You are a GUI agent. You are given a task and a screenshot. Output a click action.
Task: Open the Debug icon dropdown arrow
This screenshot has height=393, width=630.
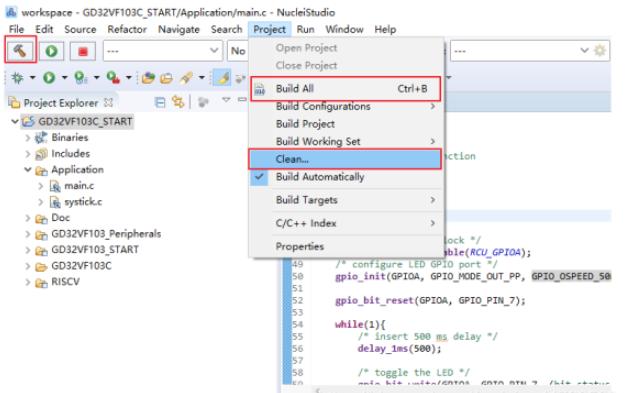33,78
